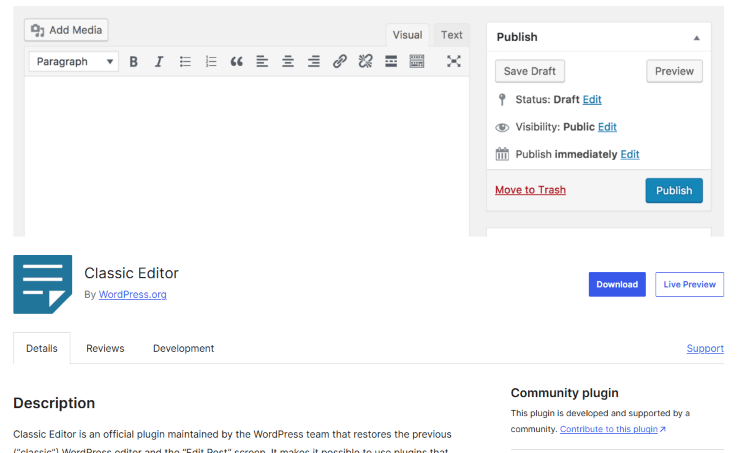This screenshot has height=453, width=750.
Task: Open distraction-free fullscreen mode
Action: pyautogui.click(x=453, y=61)
